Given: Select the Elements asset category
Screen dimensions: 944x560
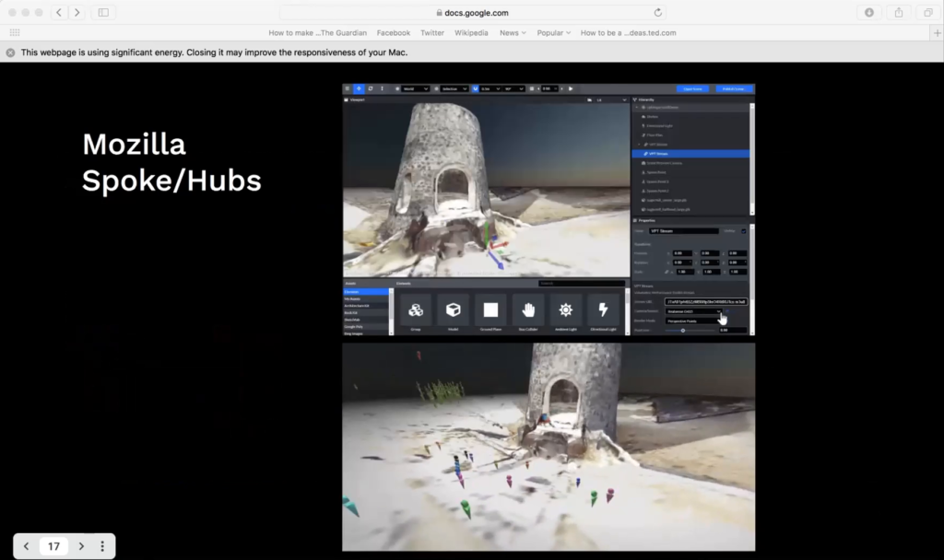Looking at the screenshot, I should [366, 292].
